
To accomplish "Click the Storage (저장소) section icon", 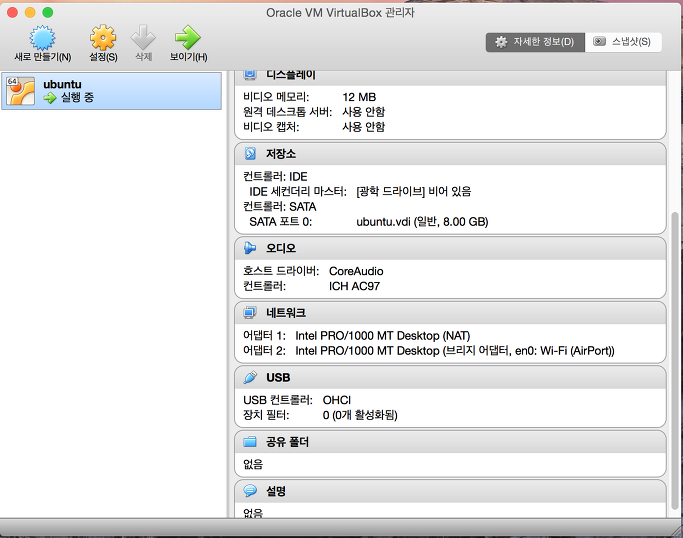I will pos(250,153).
